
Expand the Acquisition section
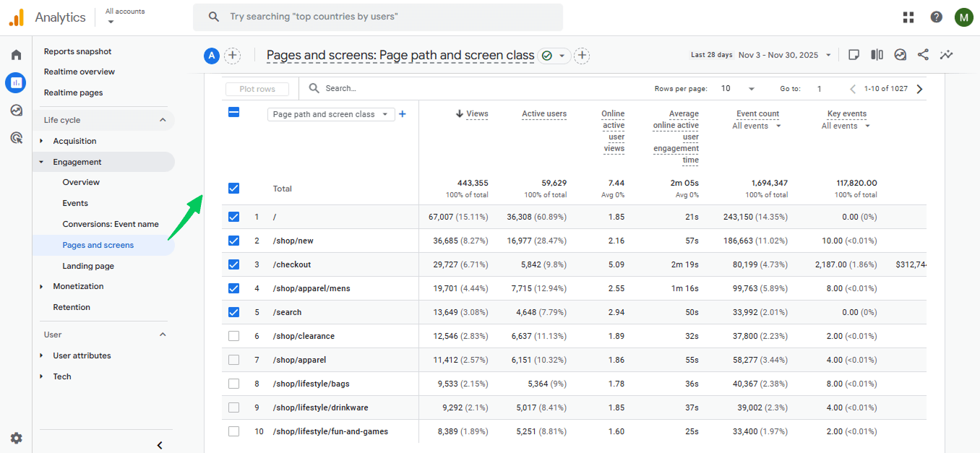[74, 141]
